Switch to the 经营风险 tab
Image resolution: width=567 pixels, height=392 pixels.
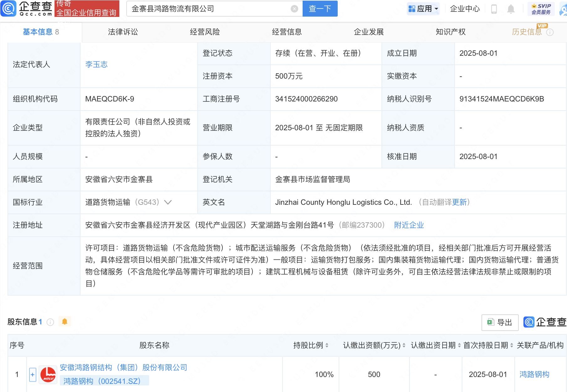[205, 32]
